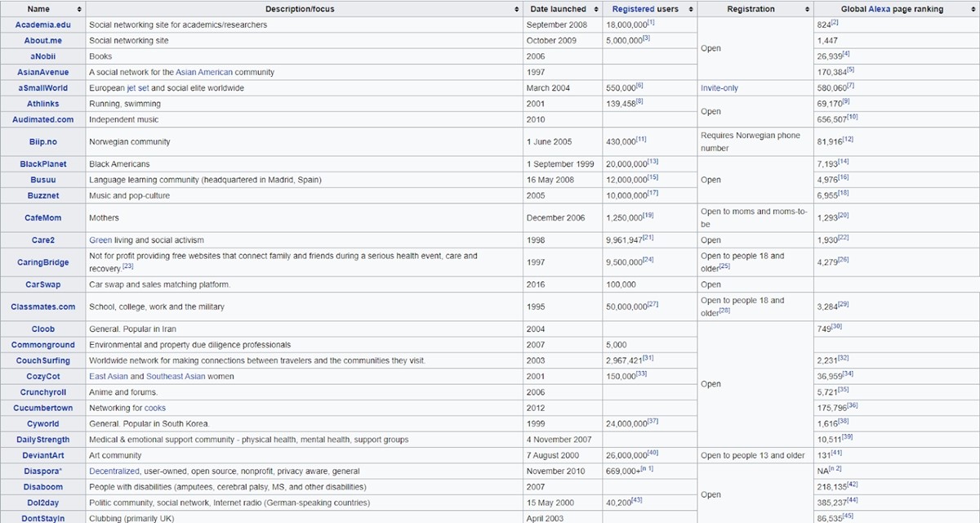Open the Academia.edu article link
This screenshot has height=523, width=980.
coord(42,25)
